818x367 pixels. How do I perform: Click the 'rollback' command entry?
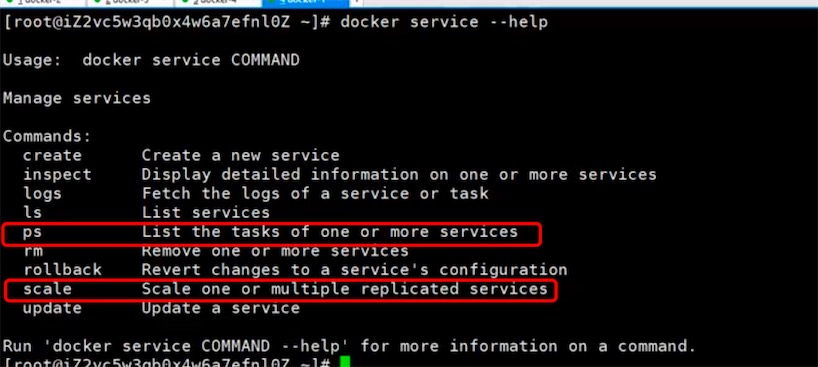(x=63, y=270)
